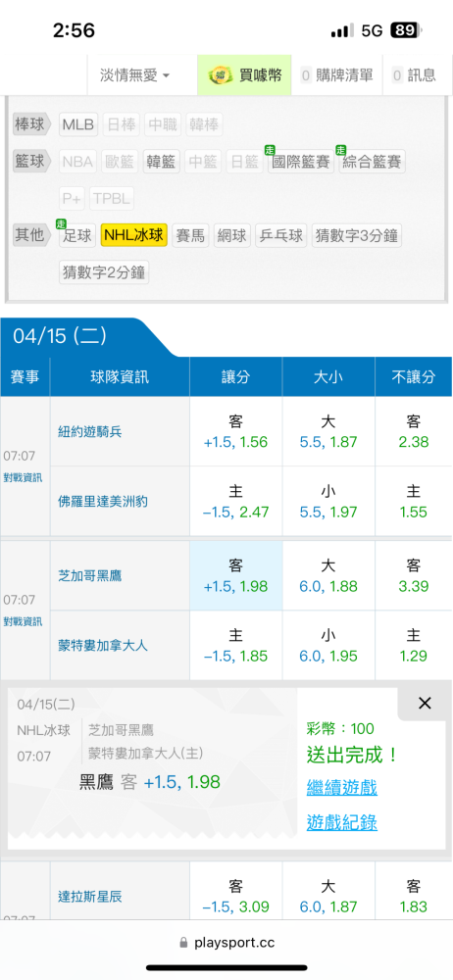Image resolution: width=453 pixels, height=980 pixels.
Task: Open 網球 tennis category
Action: pos(232,235)
